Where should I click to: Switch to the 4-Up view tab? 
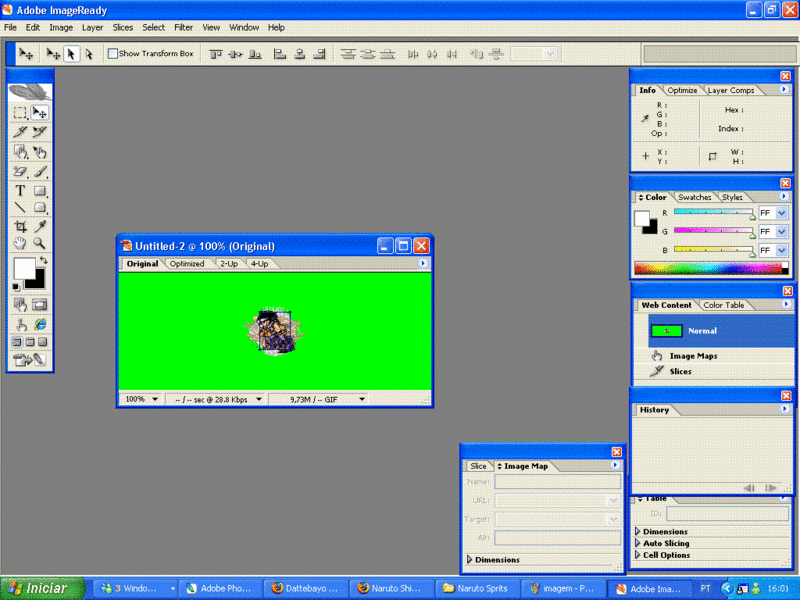click(260, 264)
